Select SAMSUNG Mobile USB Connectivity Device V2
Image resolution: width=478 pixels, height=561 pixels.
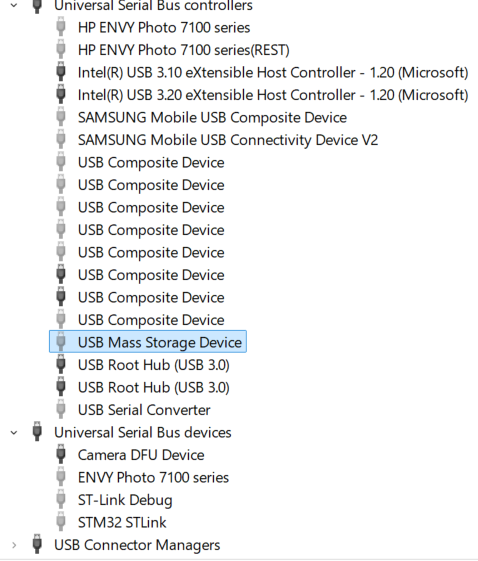[228, 140]
